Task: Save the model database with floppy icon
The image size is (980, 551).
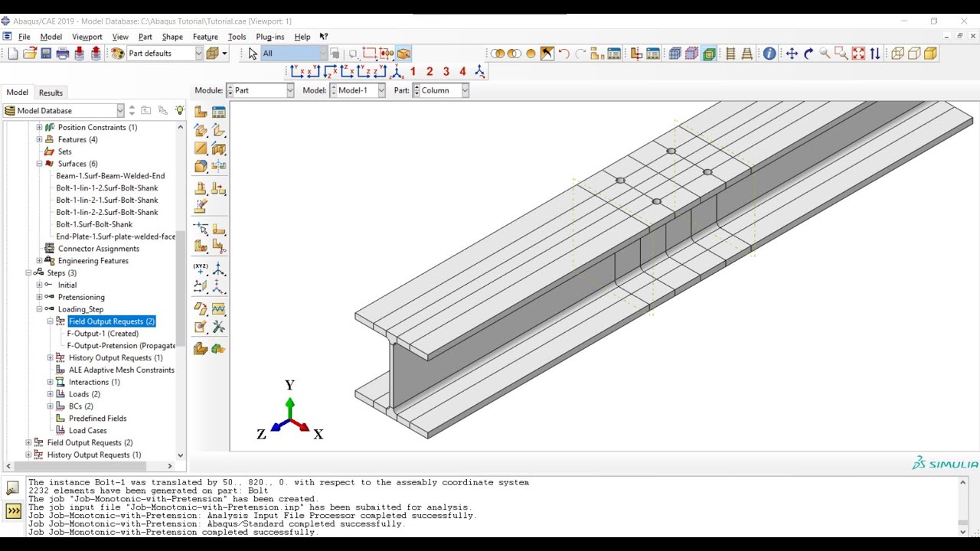Action: [x=46, y=54]
